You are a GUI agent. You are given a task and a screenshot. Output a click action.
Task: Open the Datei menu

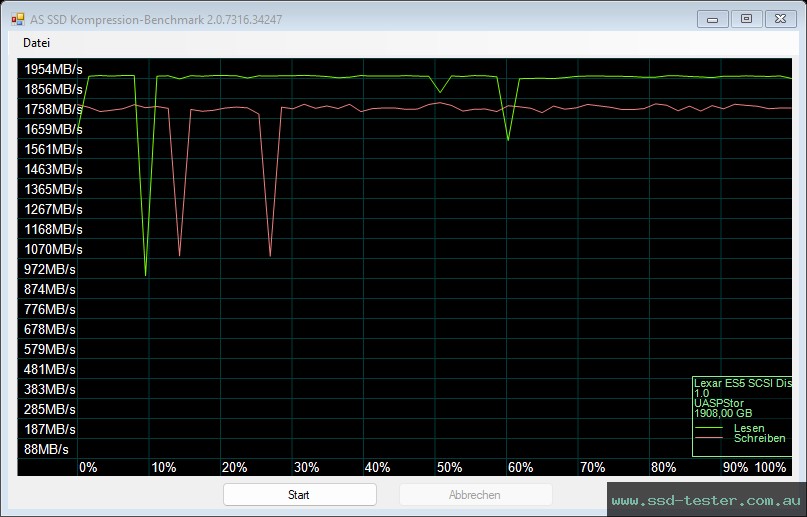pyautogui.click(x=37, y=43)
